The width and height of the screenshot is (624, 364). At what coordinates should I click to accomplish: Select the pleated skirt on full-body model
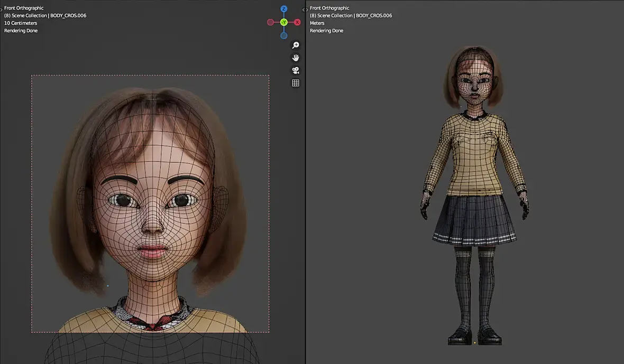(474, 219)
